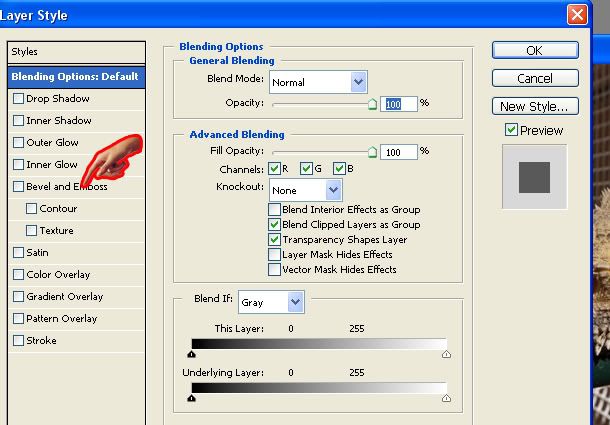The image size is (610, 425).
Task: Click the This Layer gradient bar
Action: point(319,344)
